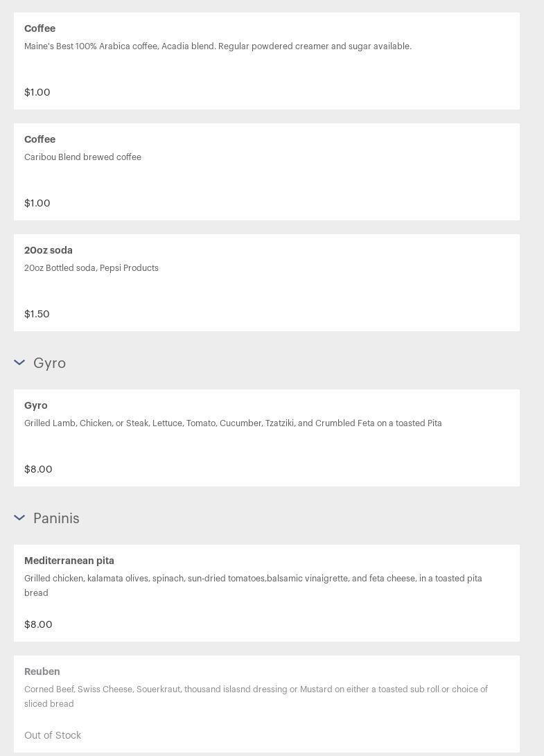The height and width of the screenshot is (756, 544).
Task: Click the $8.00 price on Gyro card
Action: coord(38,469)
